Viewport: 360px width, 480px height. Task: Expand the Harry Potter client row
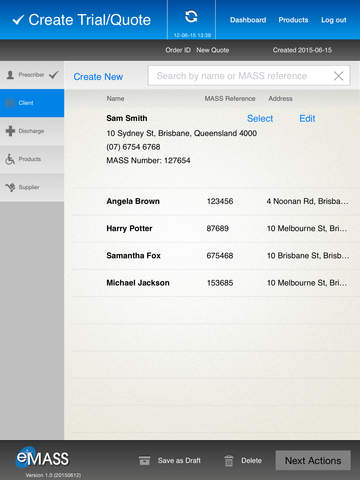point(212,229)
